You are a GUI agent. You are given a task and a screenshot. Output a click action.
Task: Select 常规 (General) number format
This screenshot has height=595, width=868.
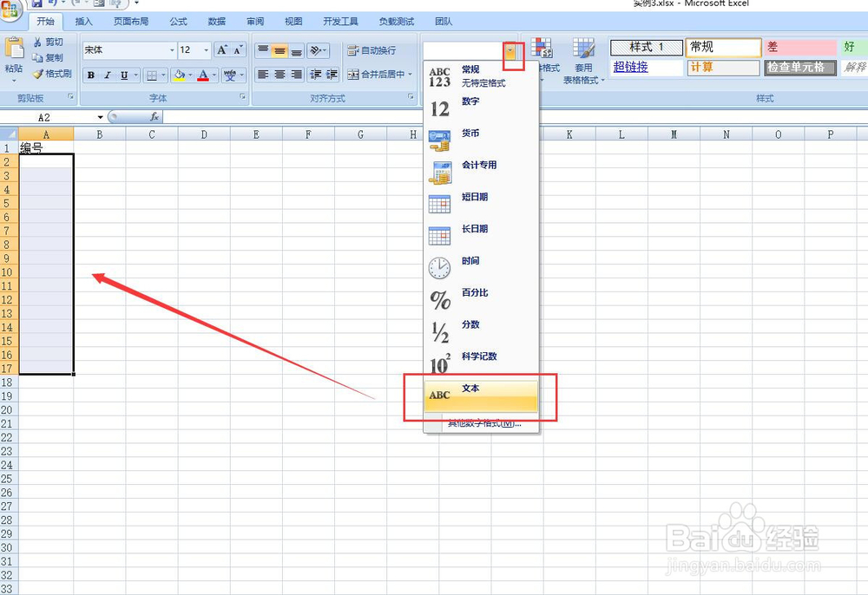click(x=481, y=76)
